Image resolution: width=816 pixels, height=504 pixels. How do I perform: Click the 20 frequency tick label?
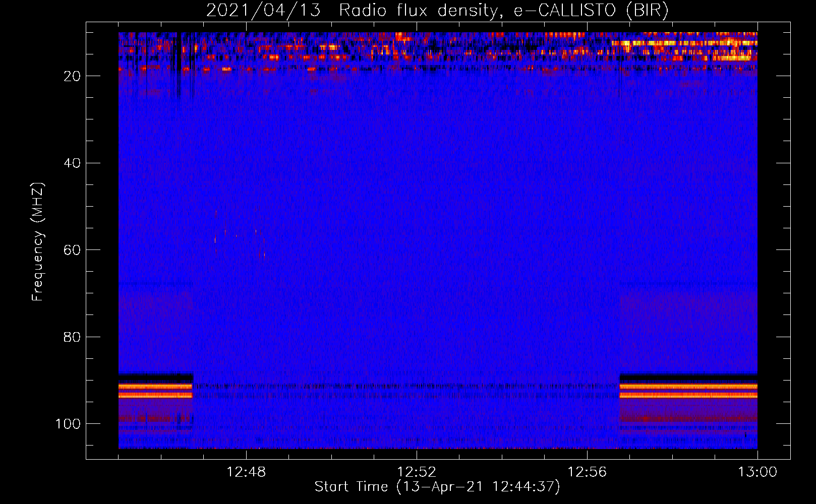72,76
